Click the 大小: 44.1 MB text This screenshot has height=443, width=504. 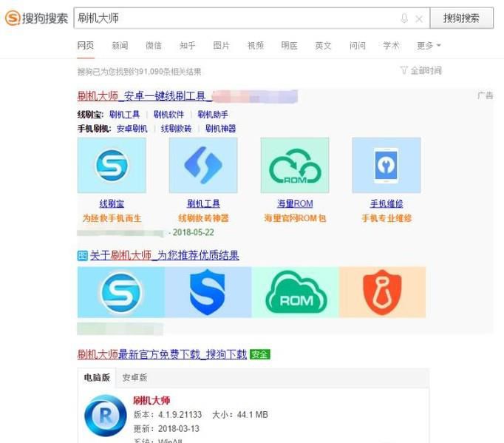point(240,415)
